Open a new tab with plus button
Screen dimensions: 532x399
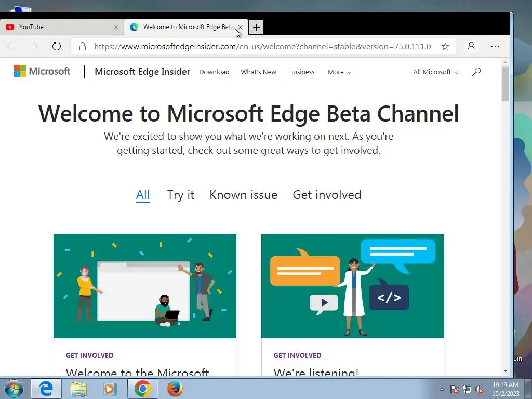point(256,27)
